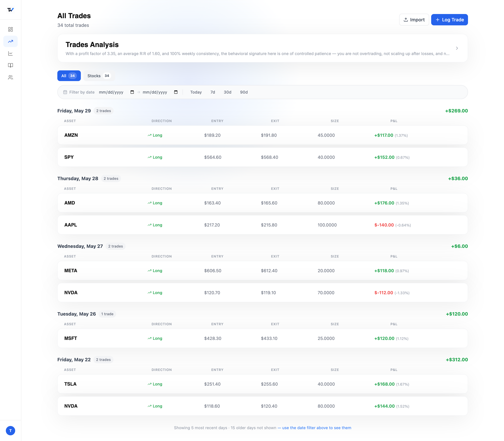The image size is (504, 441).
Task: Click the Log Trade button
Action: [449, 20]
